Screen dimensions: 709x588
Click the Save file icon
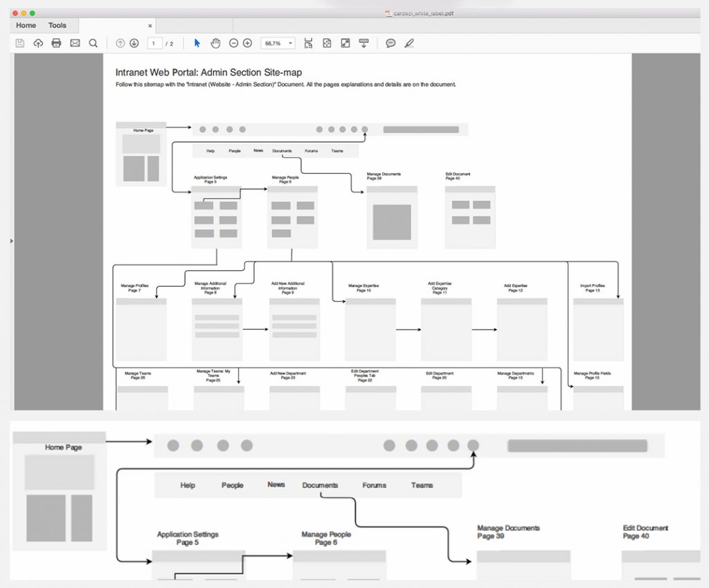(20, 43)
